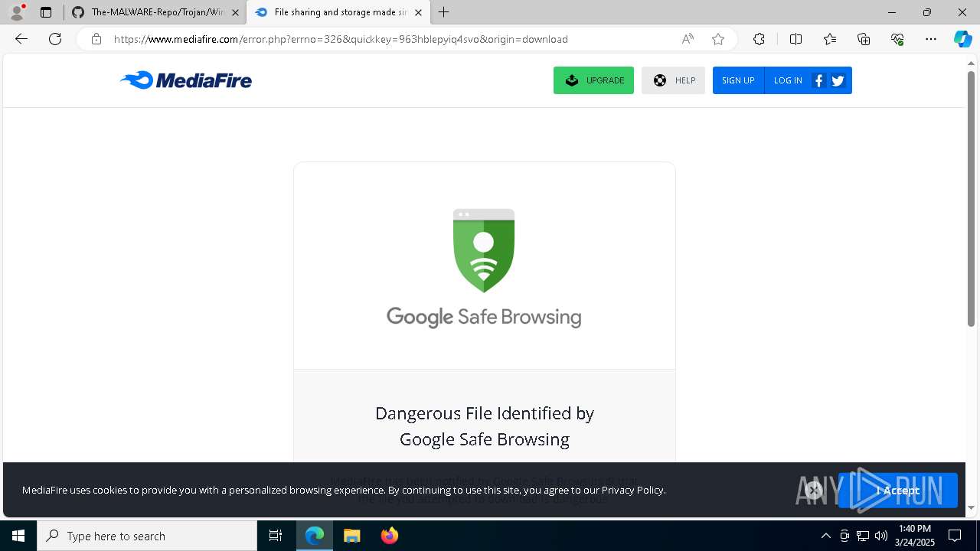Open the Copilot sidebar icon
Viewport: 980px width, 551px height.
coord(962,39)
